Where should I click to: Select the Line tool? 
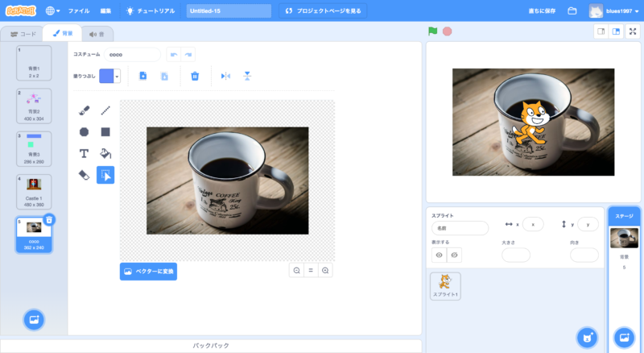coord(105,110)
